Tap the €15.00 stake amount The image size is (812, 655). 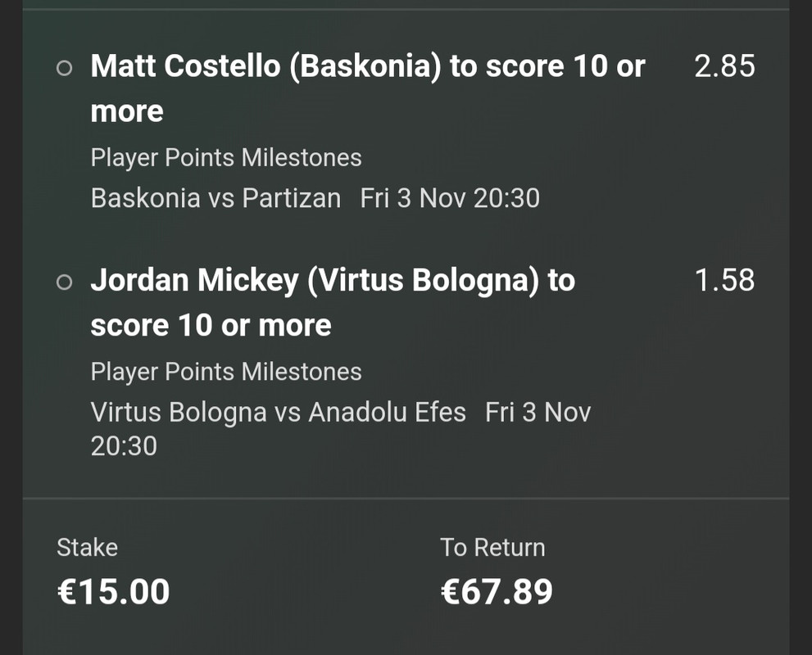click(113, 591)
